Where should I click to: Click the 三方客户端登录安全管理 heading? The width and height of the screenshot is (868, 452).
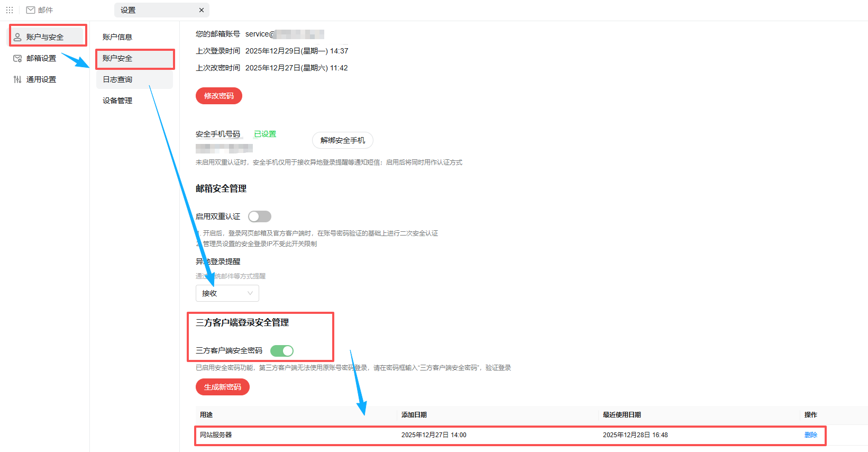(242, 322)
